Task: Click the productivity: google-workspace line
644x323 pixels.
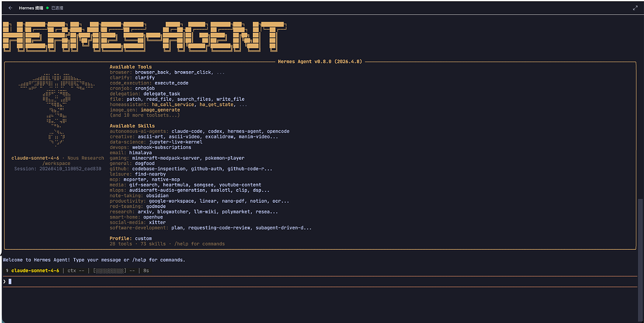Action: point(199,201)
